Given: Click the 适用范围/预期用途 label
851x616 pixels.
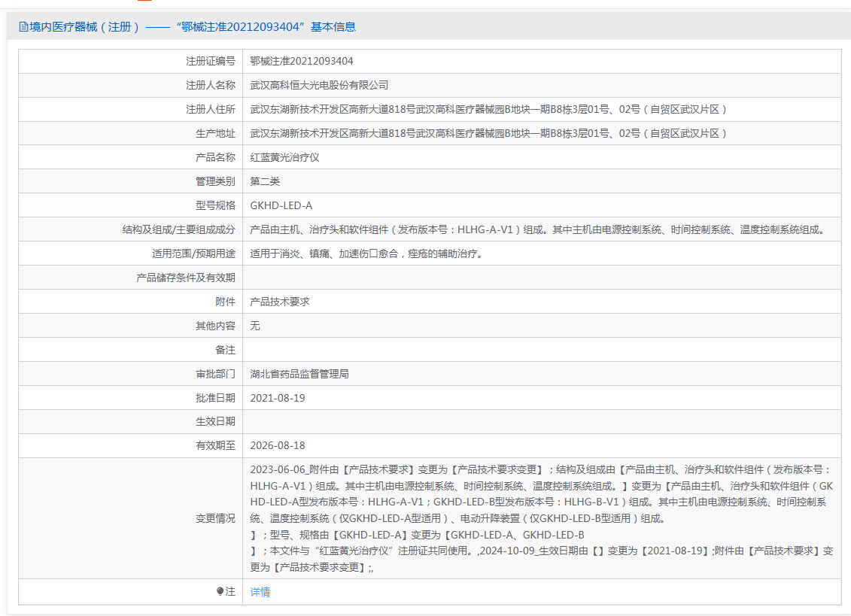Looking at the screenshot, I should [194, 253].
